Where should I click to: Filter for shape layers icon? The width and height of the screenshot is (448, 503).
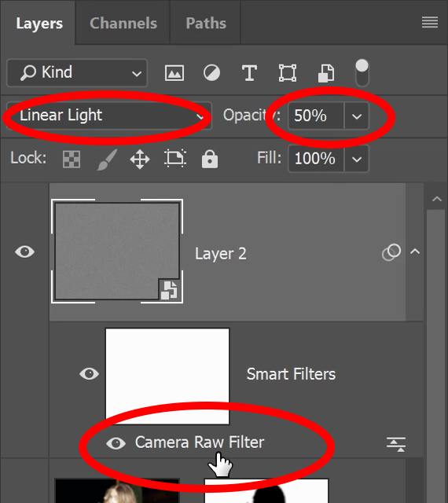[288, 73]
